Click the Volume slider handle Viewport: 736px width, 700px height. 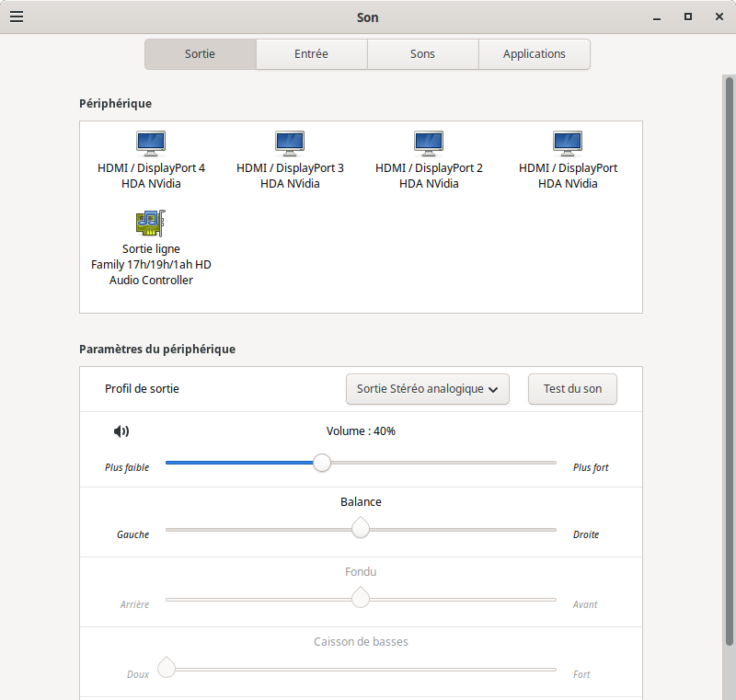(x=322, y=463)
